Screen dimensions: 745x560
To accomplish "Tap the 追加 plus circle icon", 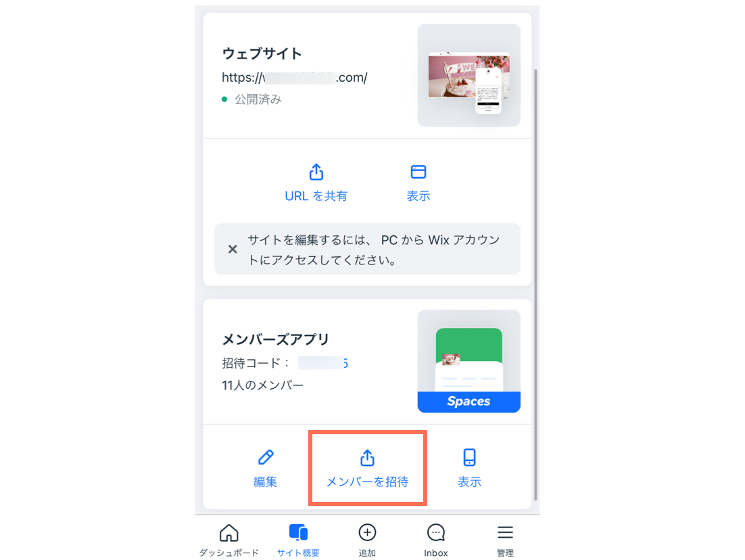I will pyautogui.click(x=367, y=532).
